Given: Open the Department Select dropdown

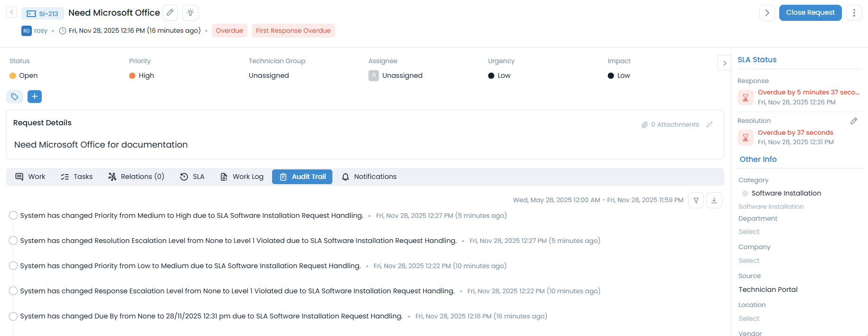Looking at the screenshot, I should point(749,232).
